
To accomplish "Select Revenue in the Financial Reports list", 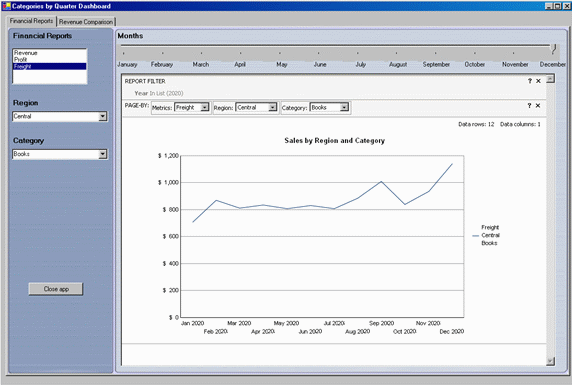I will click(50, 53).
